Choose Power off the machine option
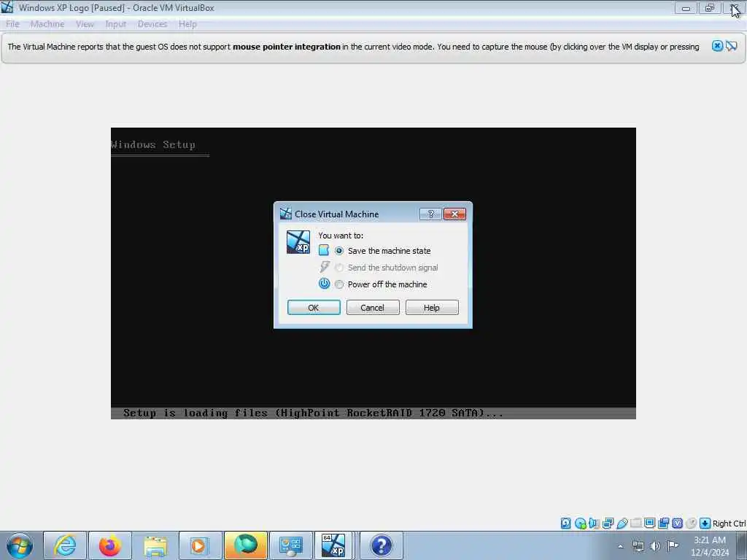 point(338,285)
